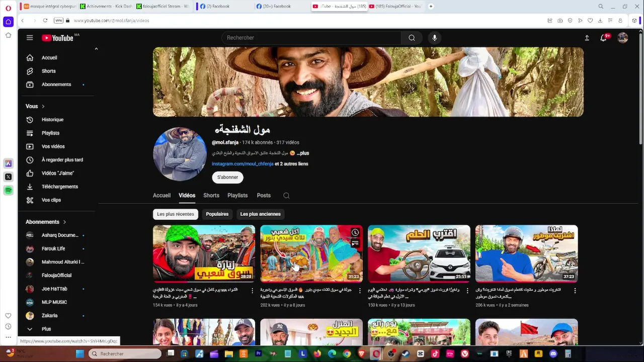Viewport: 644px width, 362px height.
Task: Switch to the channel's Playlists tab
Action: point(237,196)
